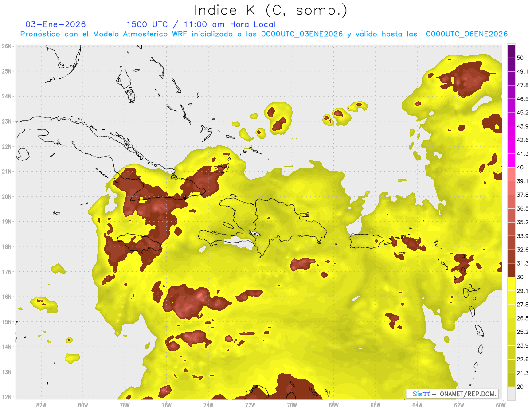532x411 pixels.
Task: Click the light gray bottom segment below 20
Action: [511, 393]
